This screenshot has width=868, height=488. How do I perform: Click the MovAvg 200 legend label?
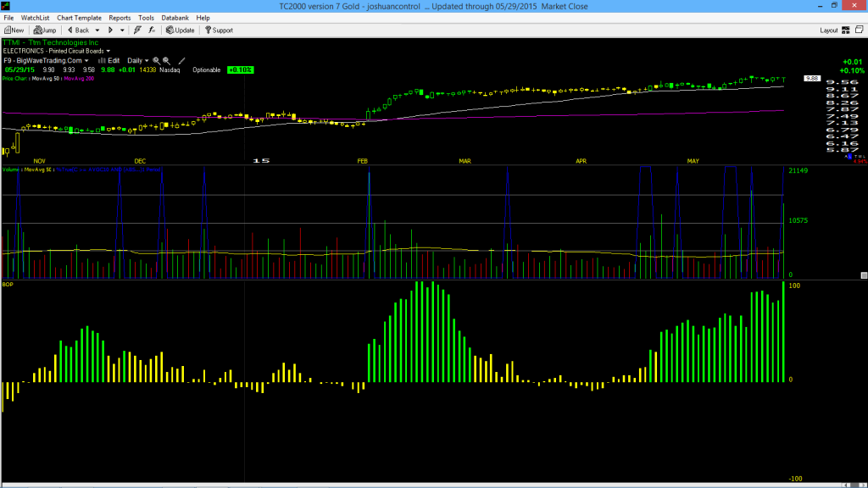pyautogui.click(x=79, y=79)
